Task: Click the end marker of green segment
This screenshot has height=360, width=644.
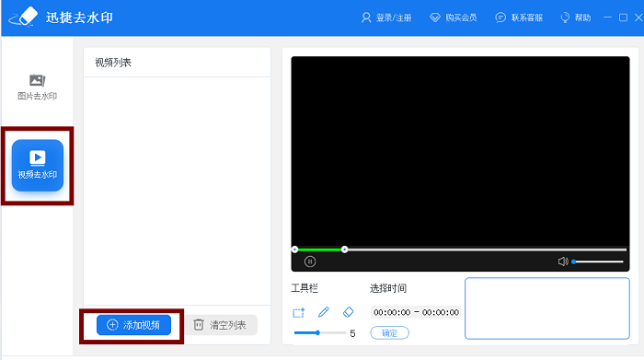Action: tap(345, 250)
